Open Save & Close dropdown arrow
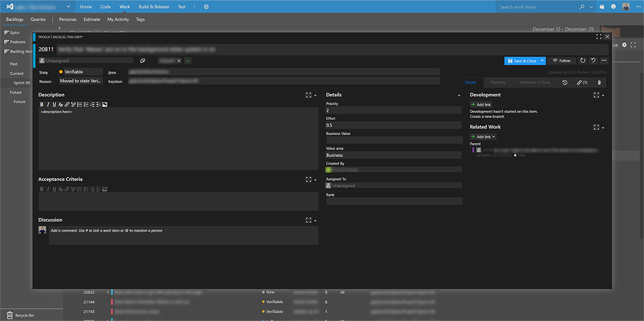644x321 pixels. 542,61
